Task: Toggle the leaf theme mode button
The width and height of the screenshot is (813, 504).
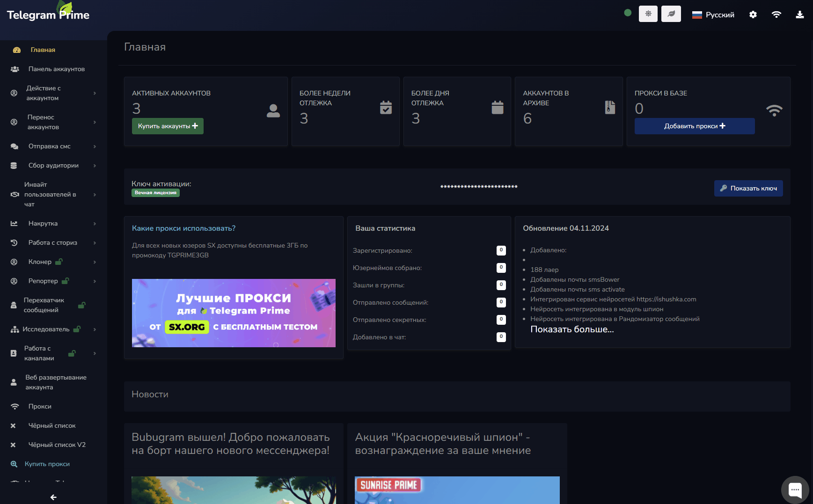Action: coord(671,14)
